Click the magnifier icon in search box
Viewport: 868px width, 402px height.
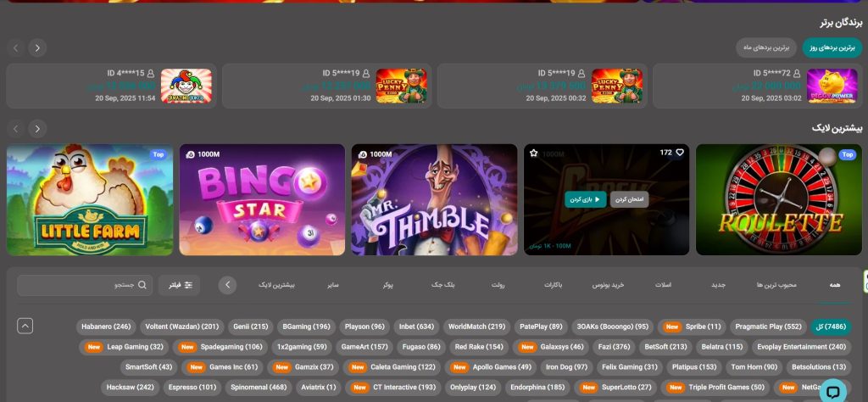pos(142,285)
